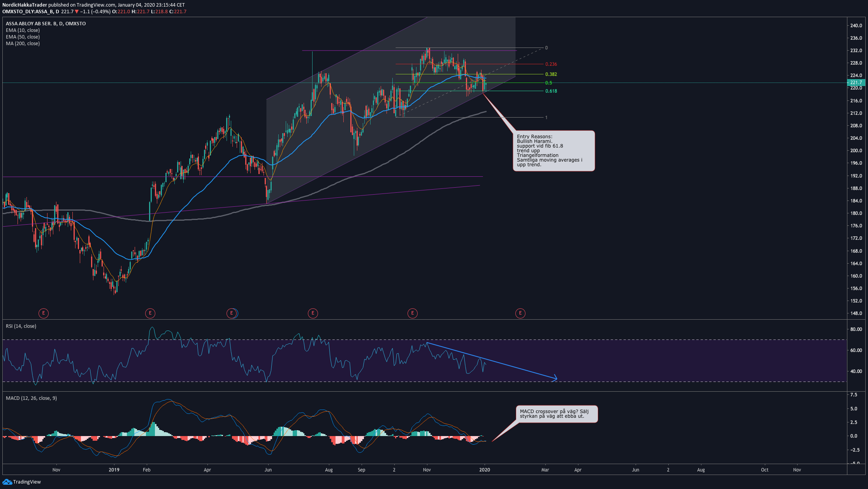The image size is (868, 489).
Task: Click the MACD crossover annotation callout
Action: pos(557,414)
